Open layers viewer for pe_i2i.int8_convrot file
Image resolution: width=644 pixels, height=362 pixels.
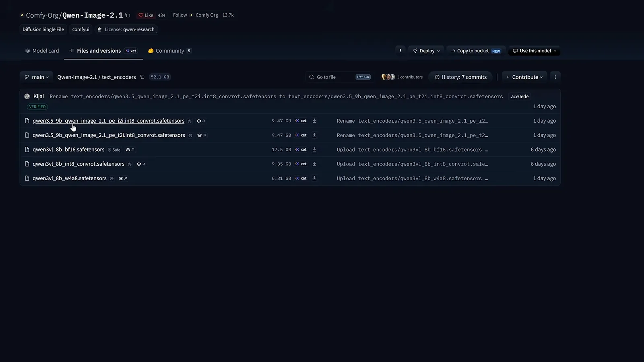click(x=201, y=121)
